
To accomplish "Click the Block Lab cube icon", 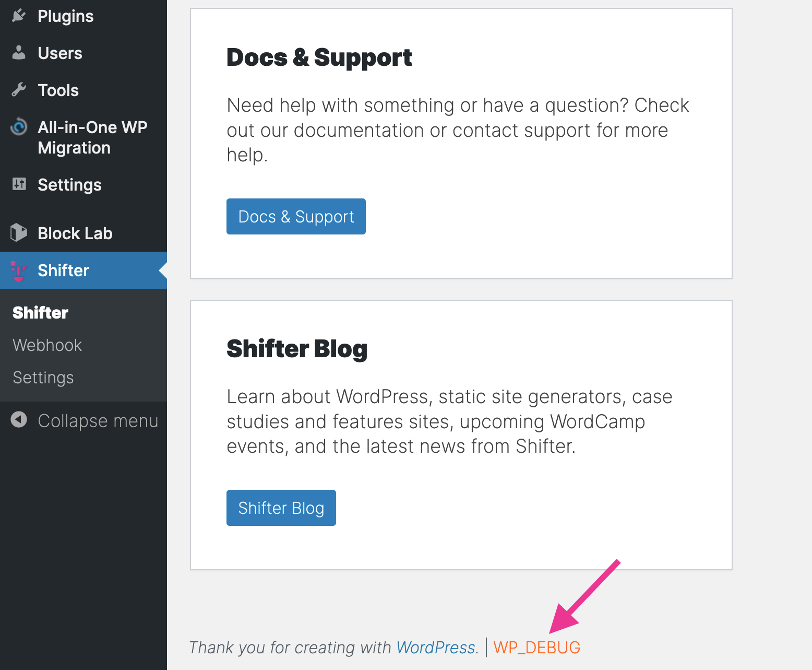I will pos(19,233).
